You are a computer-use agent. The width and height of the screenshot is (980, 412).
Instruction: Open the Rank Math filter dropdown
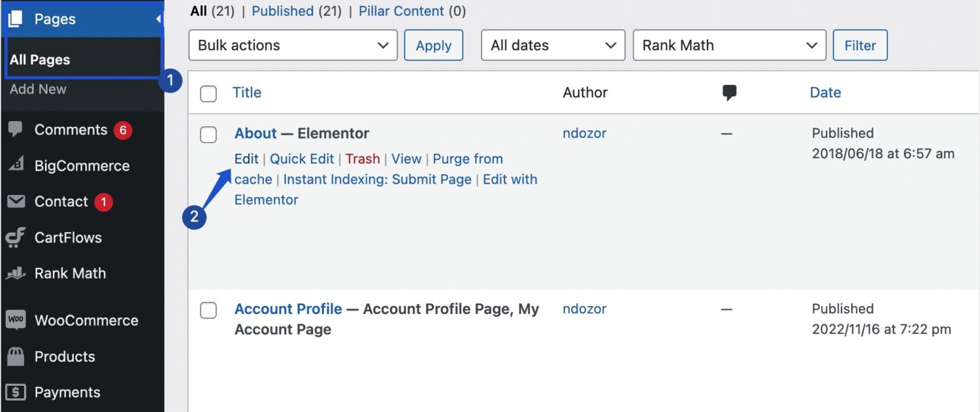(x=730, y=45)
